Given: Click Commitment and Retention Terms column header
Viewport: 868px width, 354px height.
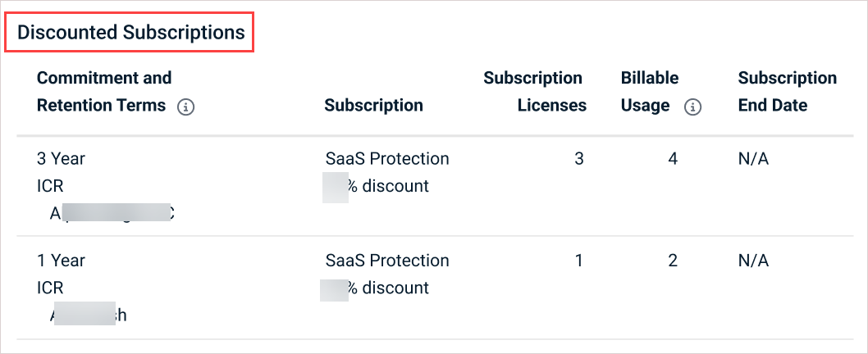Looking at the screenshot, I should (104, 92).
